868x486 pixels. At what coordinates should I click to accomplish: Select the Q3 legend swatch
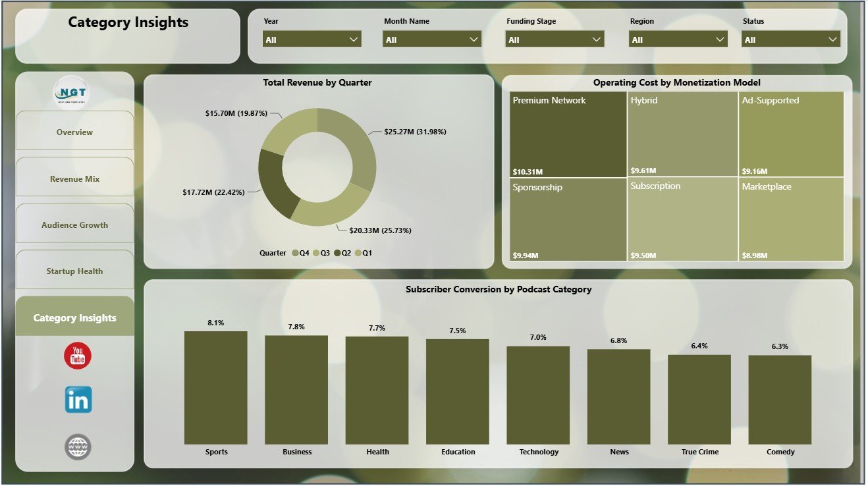(x=315, y=253)
